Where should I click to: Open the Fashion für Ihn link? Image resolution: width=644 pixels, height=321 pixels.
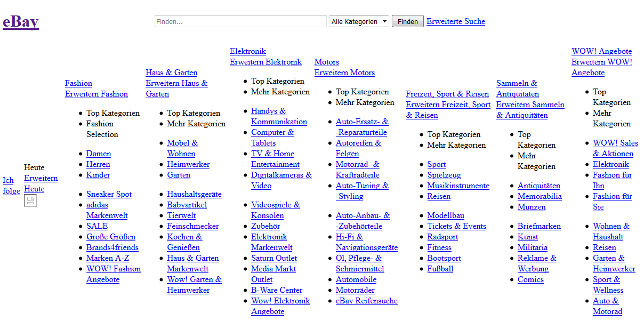612,180
